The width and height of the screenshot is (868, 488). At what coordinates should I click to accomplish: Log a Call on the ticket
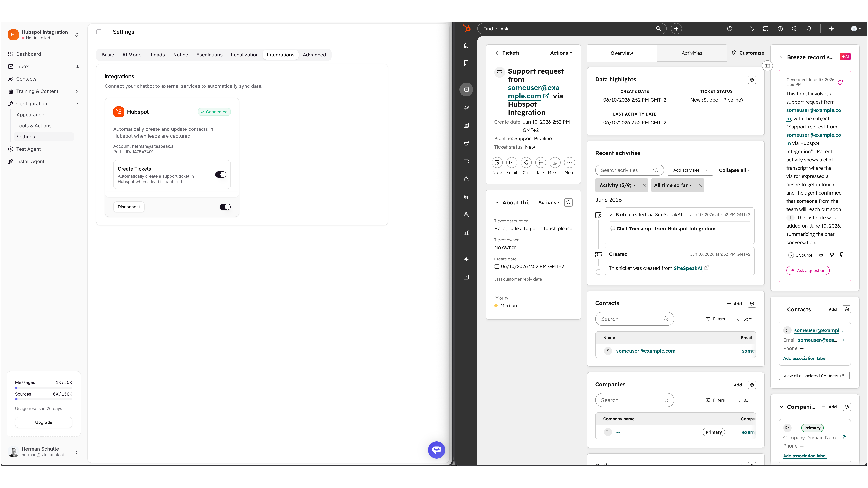[526, 163]
